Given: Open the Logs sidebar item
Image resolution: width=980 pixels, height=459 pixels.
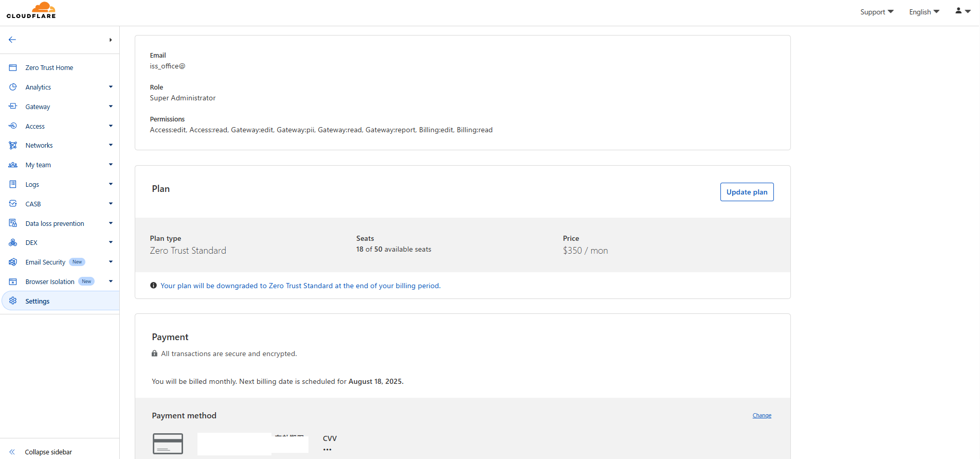Looking at the screenshot, I should pyautogui.click(x=32, y=185).
